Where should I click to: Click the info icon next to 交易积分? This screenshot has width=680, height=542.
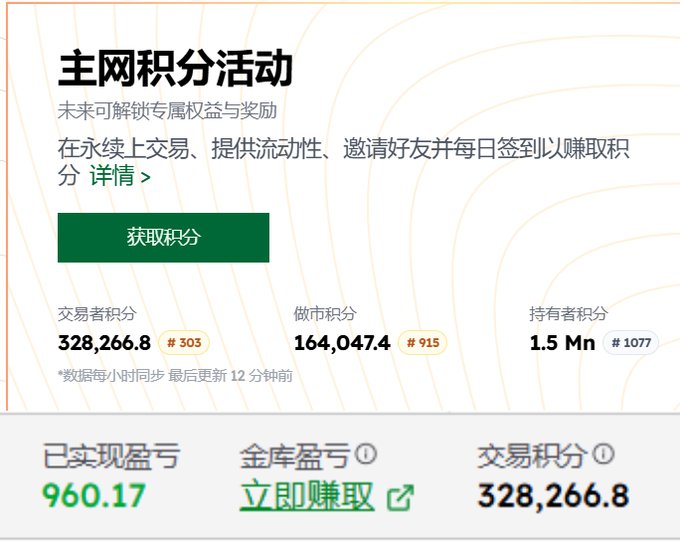pos(603,455)
